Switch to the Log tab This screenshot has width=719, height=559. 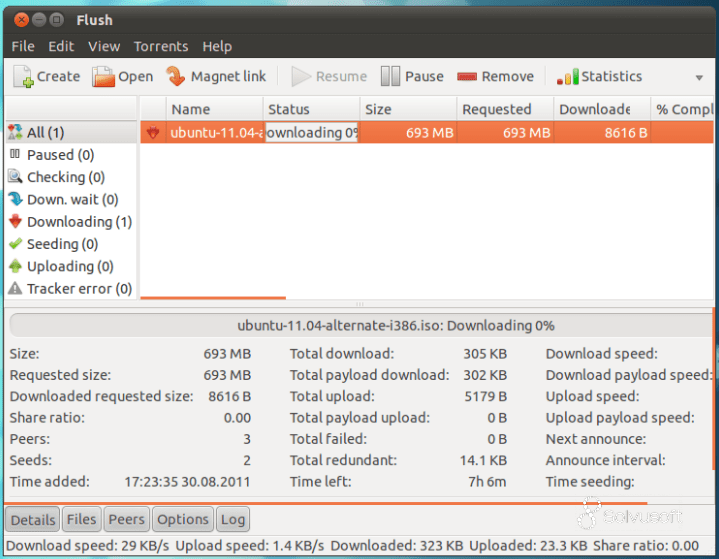pyautogui.click(x=233, y=519)
